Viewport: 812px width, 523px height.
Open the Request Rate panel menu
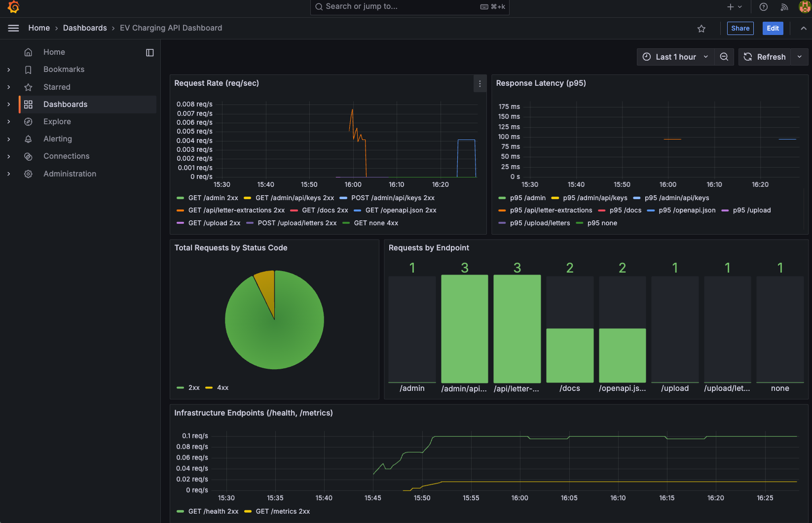[480, 83]
